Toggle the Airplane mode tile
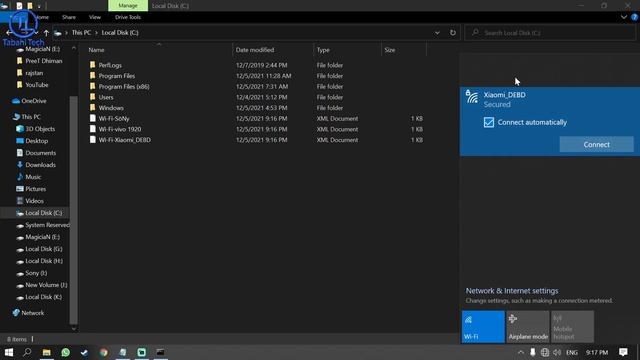640x360 pixels. pyautogui.click(x=528, y=327)
